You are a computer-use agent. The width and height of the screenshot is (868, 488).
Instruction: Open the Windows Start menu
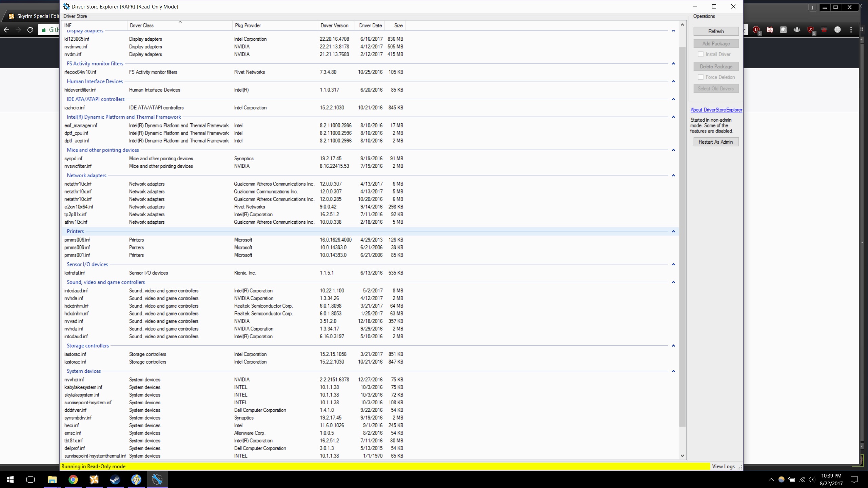pyautogui.click(x=10, y=480)
